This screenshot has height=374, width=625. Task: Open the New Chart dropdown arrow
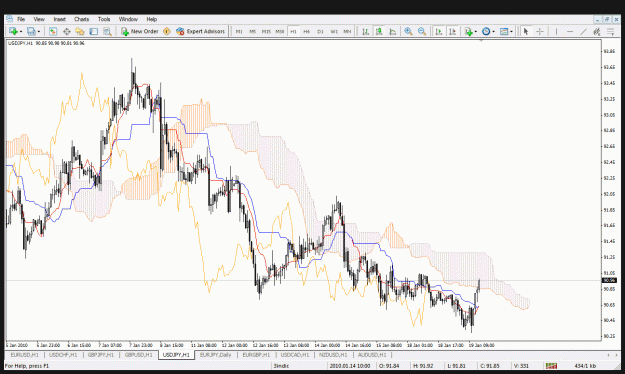[x=21, y=31]
